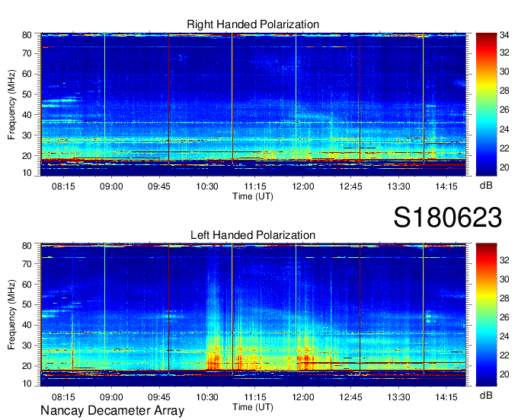Select dB unit under left-handed colorbar
This screenshot has height=420, width=518.
pos(486,395)
